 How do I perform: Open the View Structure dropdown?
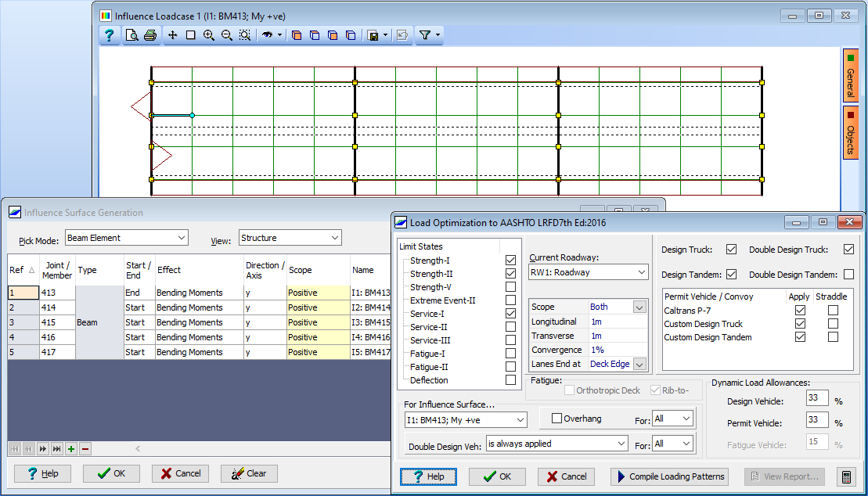pyautogui.click(x=290, y=238)
